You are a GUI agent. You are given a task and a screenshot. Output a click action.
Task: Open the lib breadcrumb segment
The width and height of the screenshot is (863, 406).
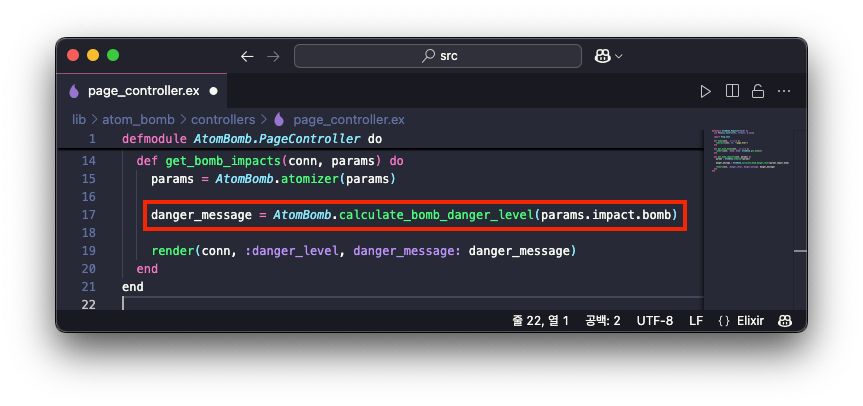[79, 119]
